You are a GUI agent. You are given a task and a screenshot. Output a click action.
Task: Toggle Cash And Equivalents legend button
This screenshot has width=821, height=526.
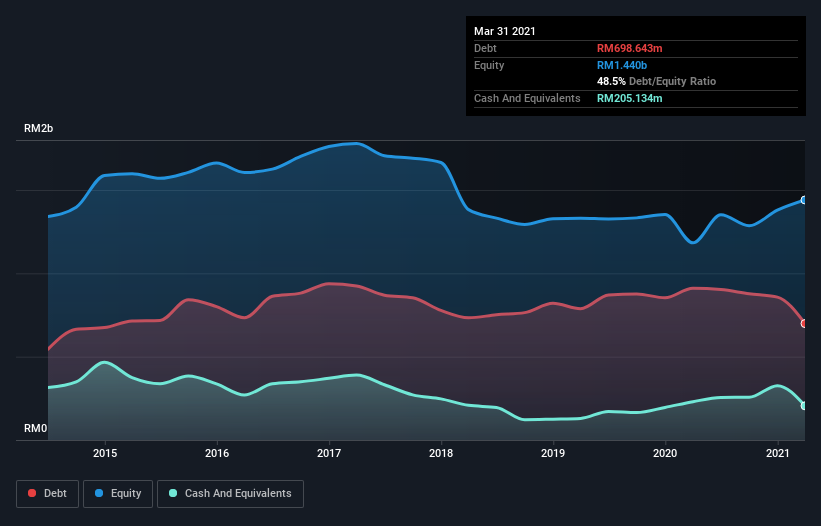tap(230, 493)
